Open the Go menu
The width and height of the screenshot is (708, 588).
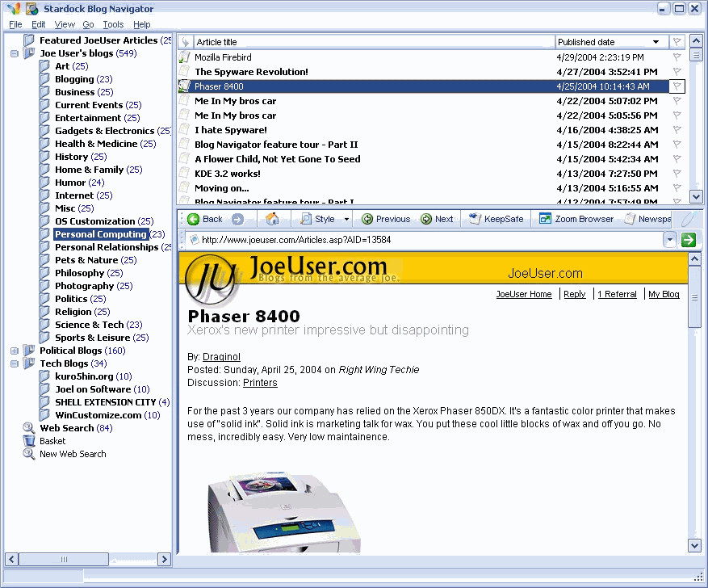[x=88, y=24]
